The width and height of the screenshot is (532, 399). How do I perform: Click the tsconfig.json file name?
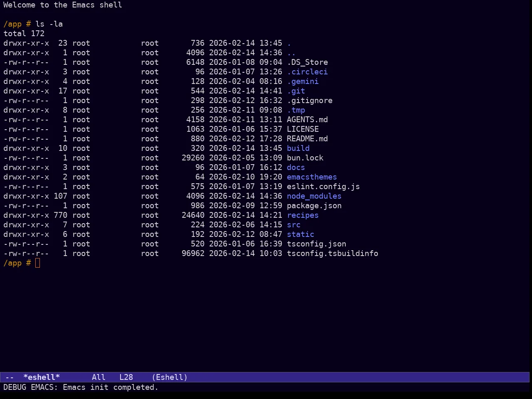point(316,244)
